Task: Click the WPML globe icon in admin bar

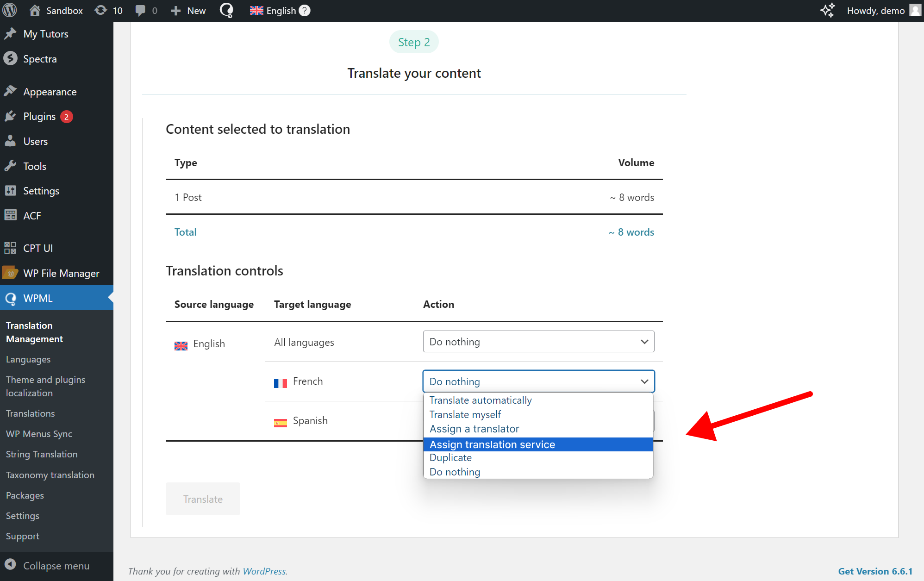Action: (226, 10)
